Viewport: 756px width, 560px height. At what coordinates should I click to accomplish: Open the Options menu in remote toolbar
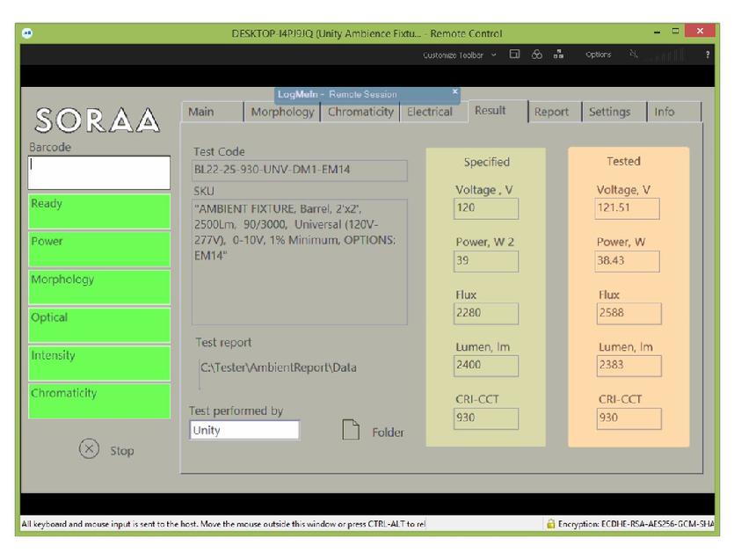[599, 55]
